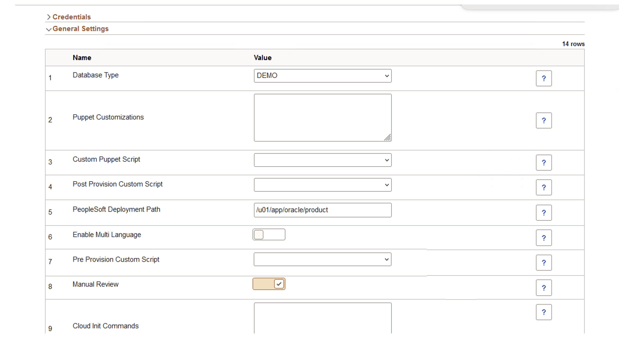
Task: Open Custom Puppet Script dropdown
Action: point(322,160)
